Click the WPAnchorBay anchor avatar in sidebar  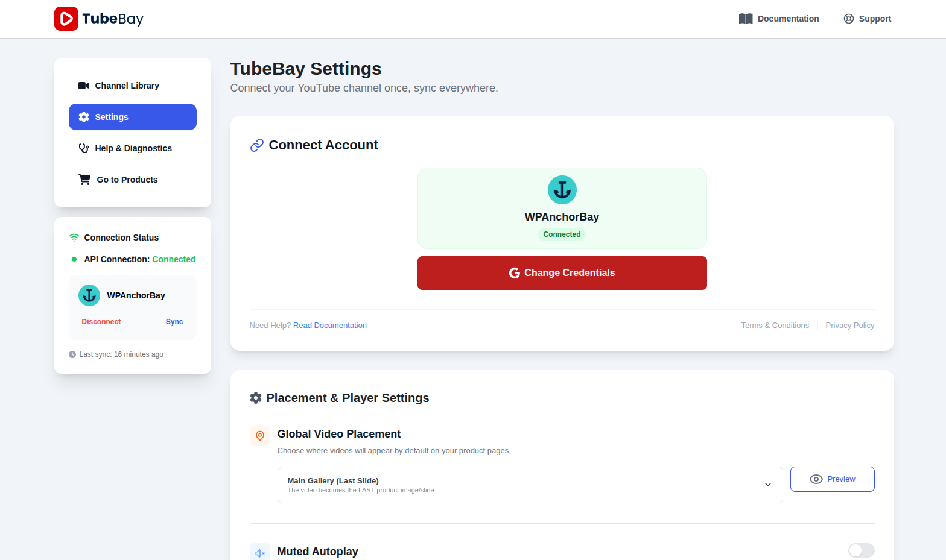click(89, 295)
